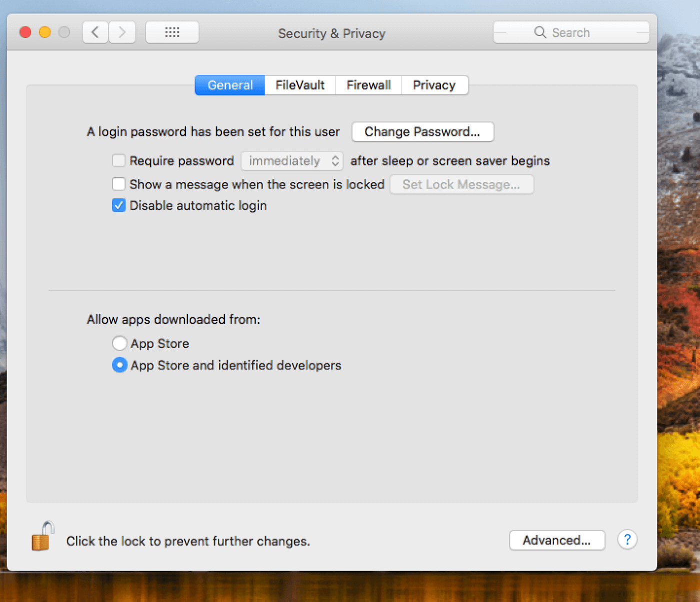
Task: Switch to the Firewall tab
Action: (368, 85)
